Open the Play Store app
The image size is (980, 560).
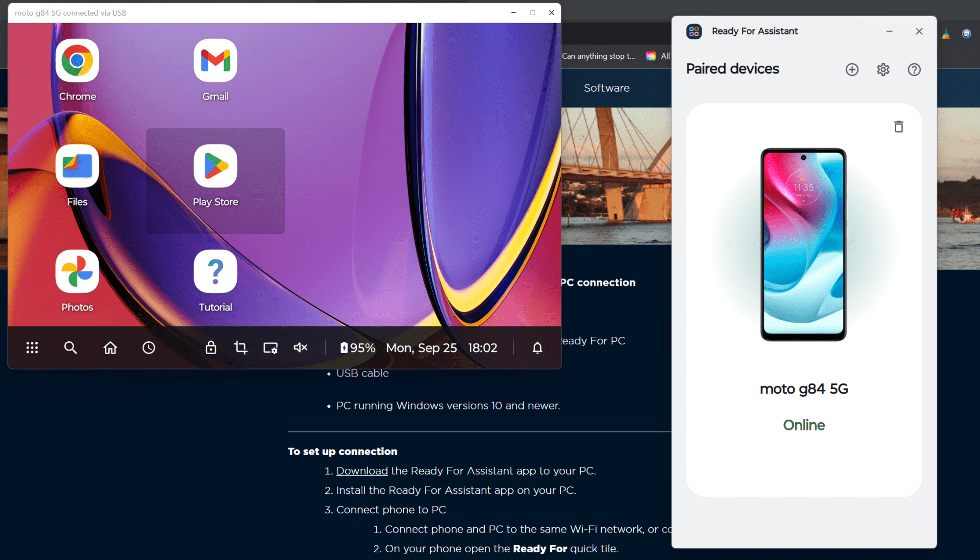(x=215, y=166)
